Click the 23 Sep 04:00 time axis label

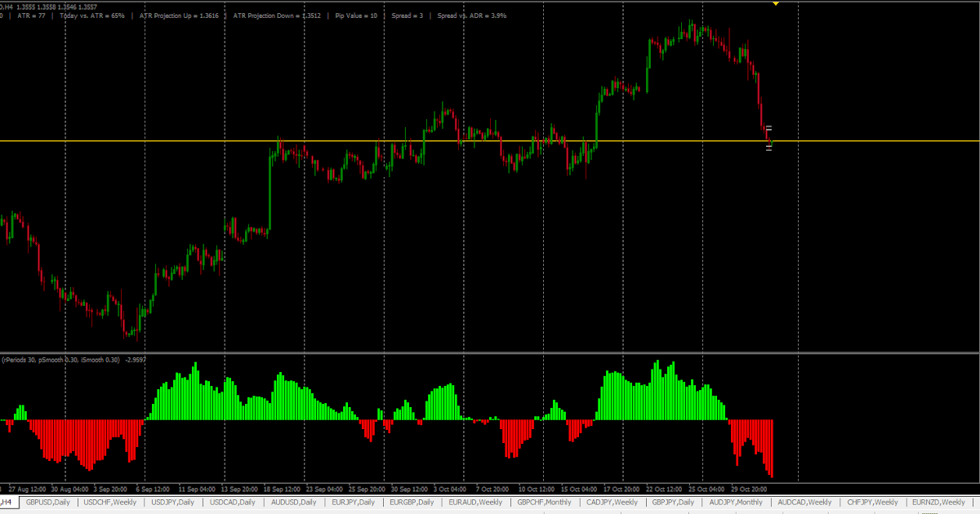(x=325, y=490)
